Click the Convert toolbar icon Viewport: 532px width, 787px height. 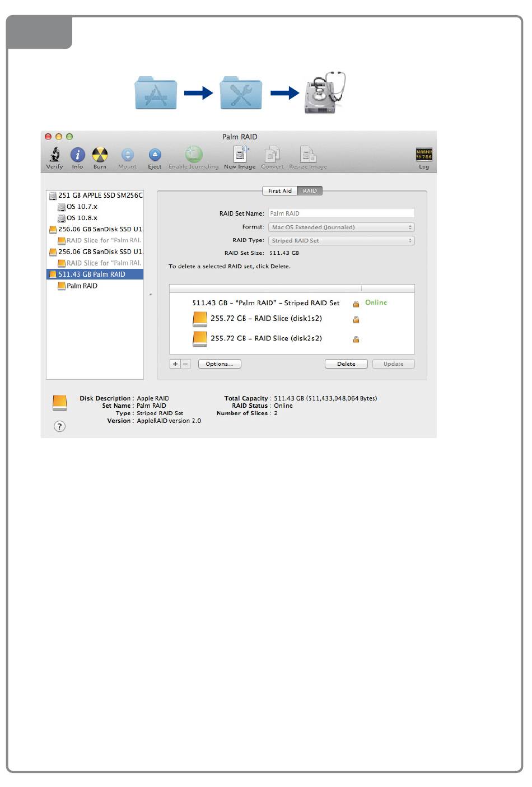click(x=272, y=154)
